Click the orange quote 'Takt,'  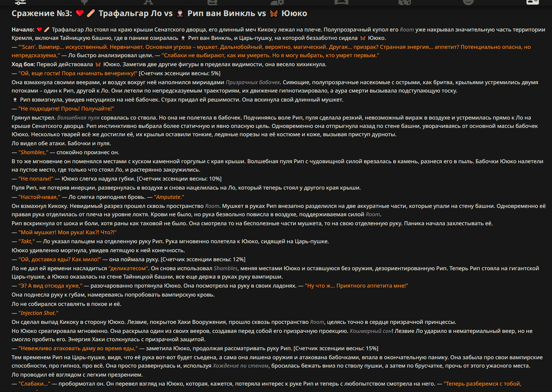27,241
